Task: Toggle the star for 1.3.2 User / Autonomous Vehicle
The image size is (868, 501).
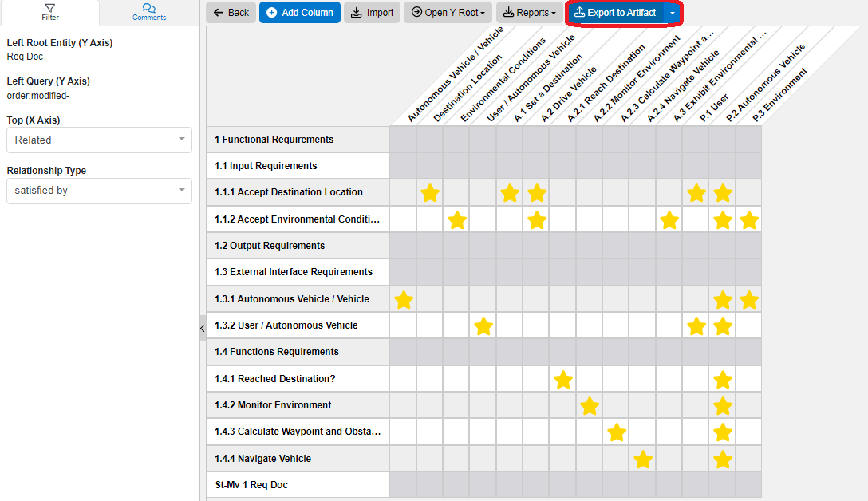Action: 483,326
